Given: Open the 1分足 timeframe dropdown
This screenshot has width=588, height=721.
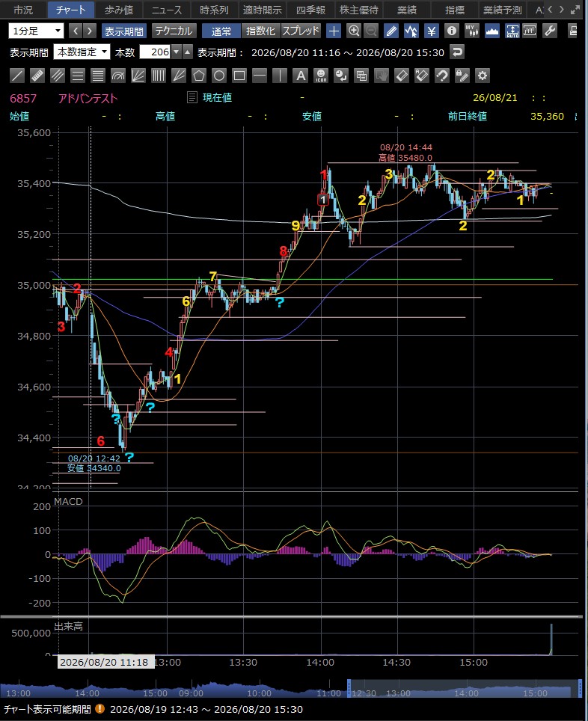Looking at the screenshot, I should tap(36, 31).
